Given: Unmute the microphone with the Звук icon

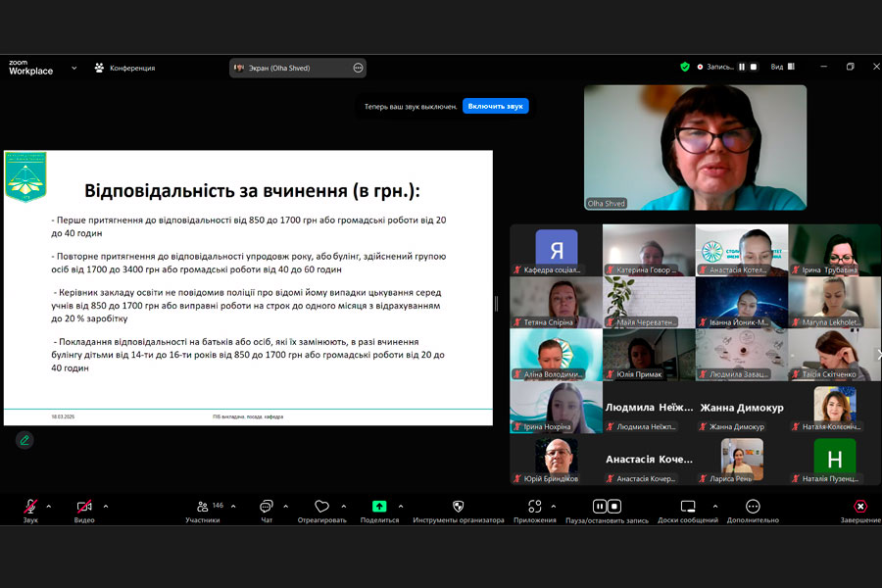Looking at the screenshot, I should coord(30,507).
